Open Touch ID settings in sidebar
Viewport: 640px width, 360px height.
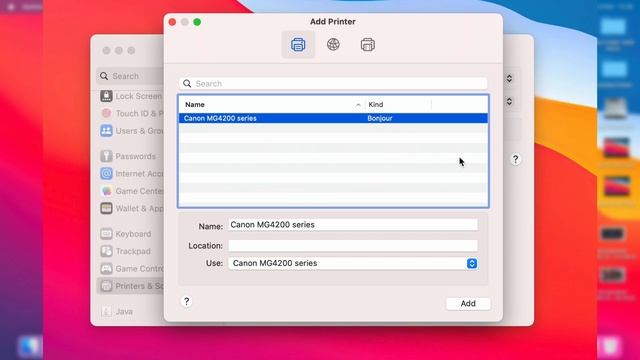131,113
